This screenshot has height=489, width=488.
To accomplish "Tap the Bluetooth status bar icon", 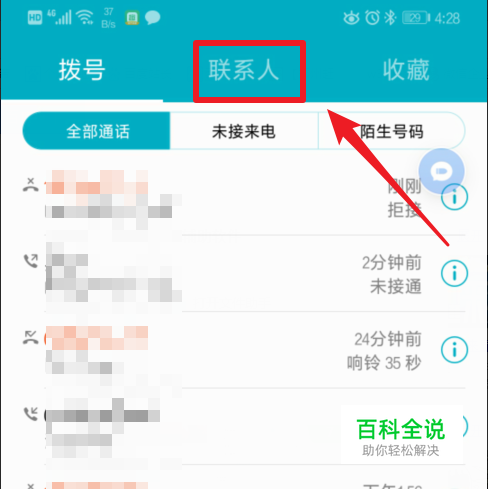I will click(390, 17).
